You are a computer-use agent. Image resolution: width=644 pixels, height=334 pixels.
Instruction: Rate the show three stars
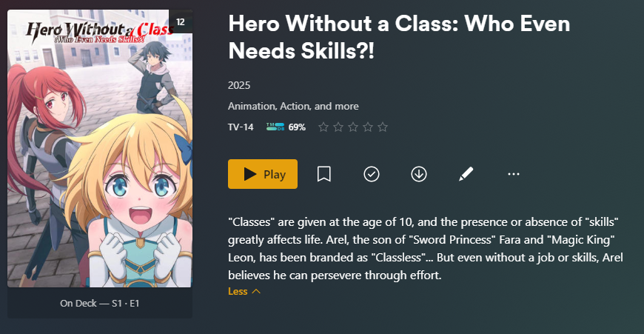tap(353, 127)
